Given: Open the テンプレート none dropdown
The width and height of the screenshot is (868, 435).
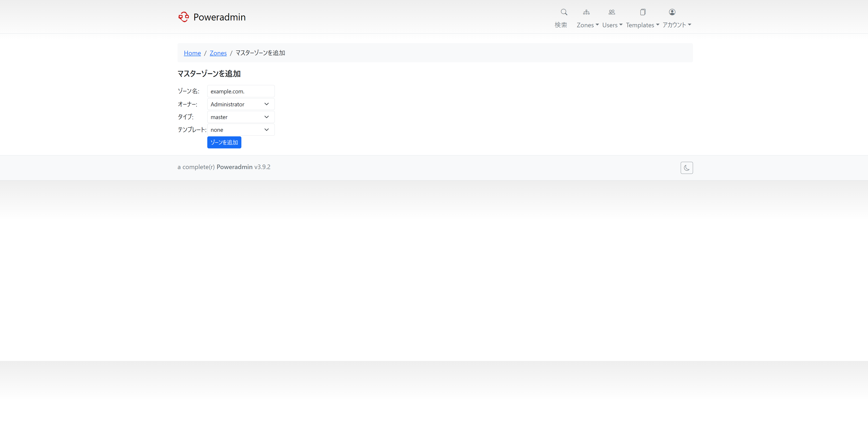Looking at the screenshot, I should 241,130.
